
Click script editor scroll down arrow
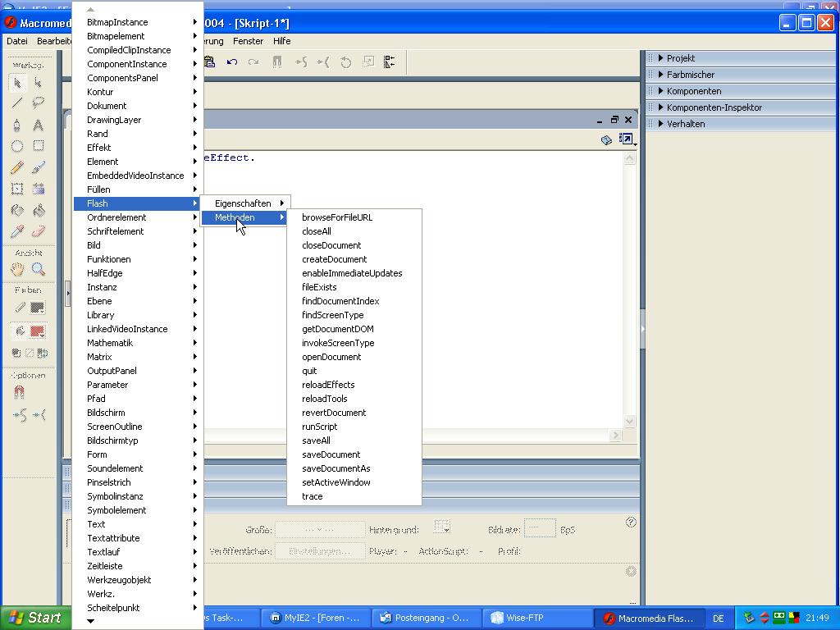point(630,421)
